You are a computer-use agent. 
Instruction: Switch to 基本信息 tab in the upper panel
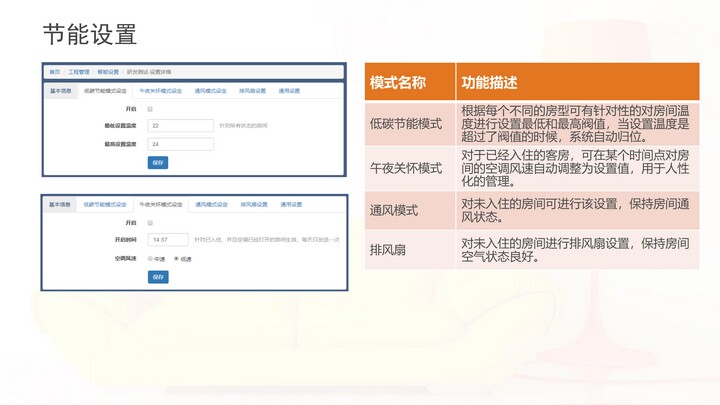click(60, 90)
